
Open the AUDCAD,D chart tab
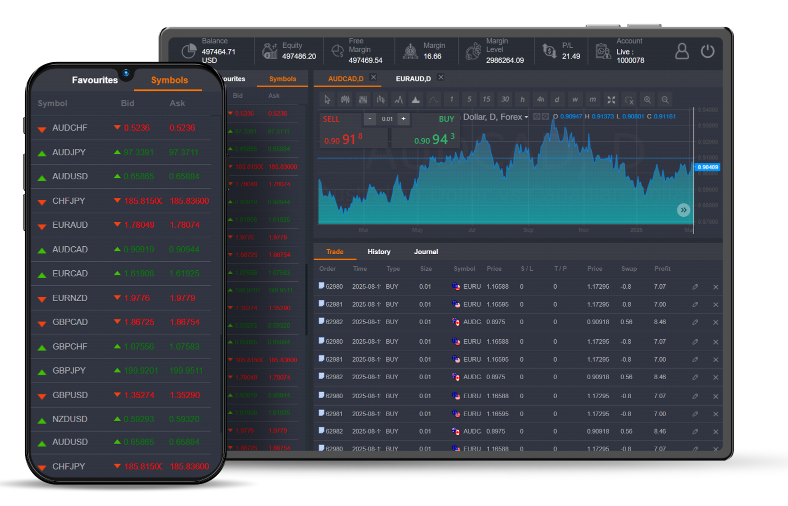point(345,78)
